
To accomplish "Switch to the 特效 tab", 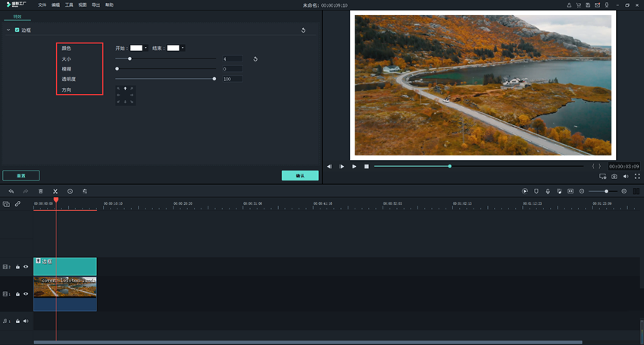I will (17, 17).
